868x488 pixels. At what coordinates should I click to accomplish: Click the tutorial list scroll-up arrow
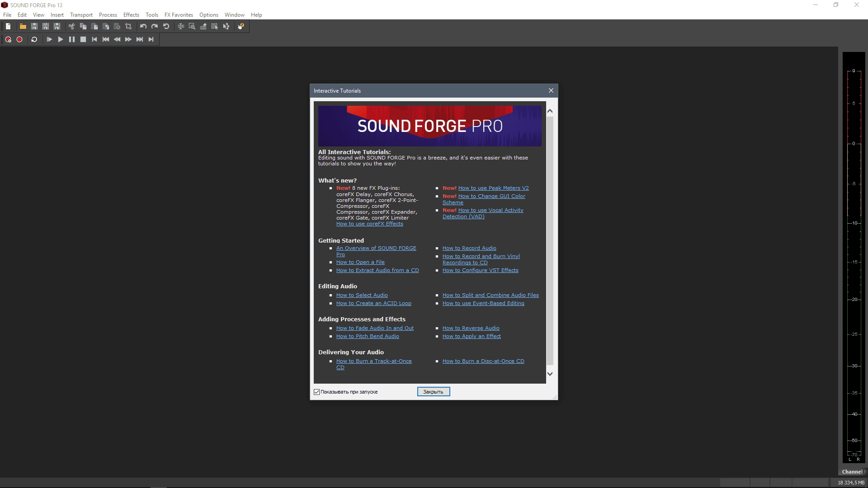550,111
